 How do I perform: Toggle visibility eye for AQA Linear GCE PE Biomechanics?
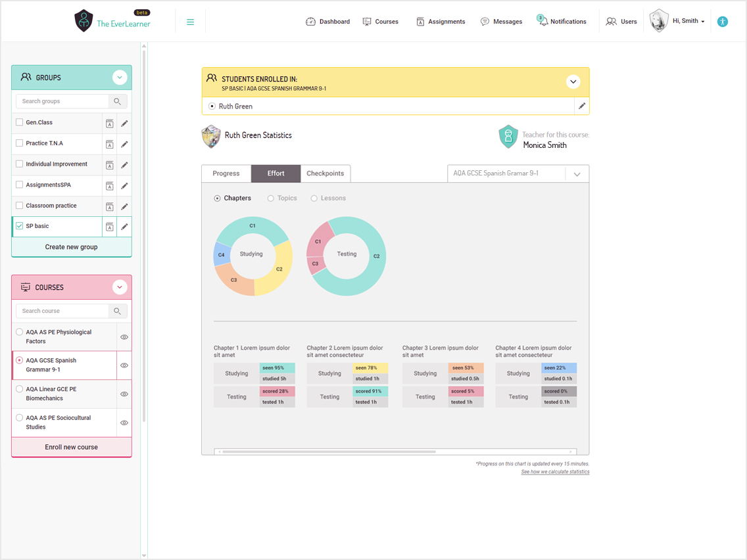tap(124, 394)
